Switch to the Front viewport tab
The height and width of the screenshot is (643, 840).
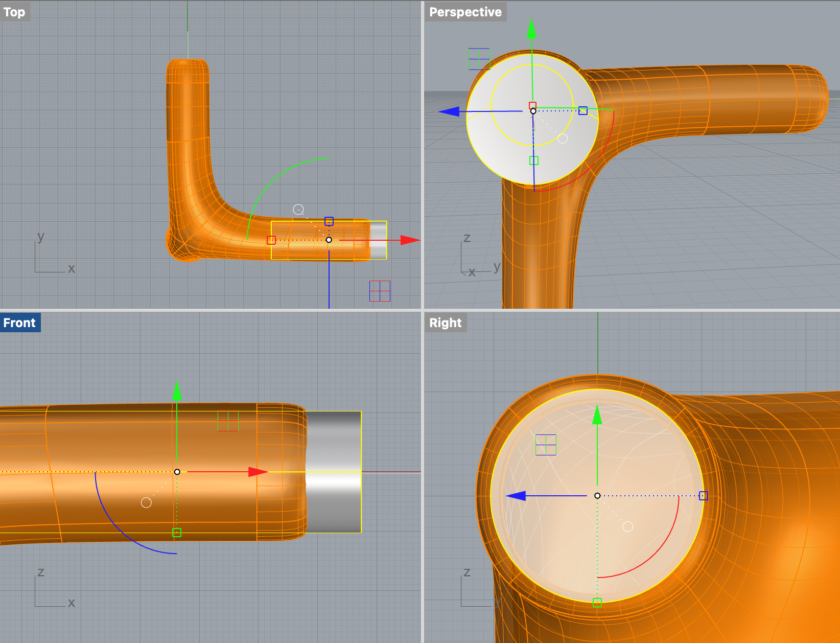19,323
